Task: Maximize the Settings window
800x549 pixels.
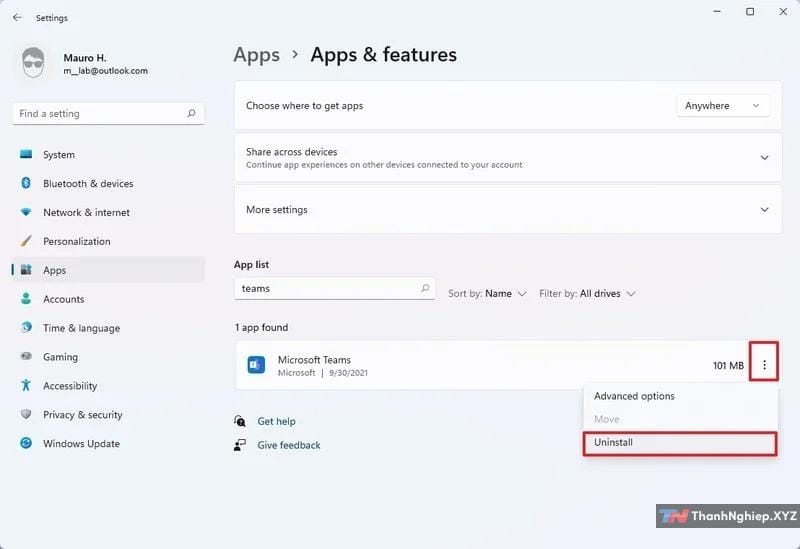Action: point(750,11)
